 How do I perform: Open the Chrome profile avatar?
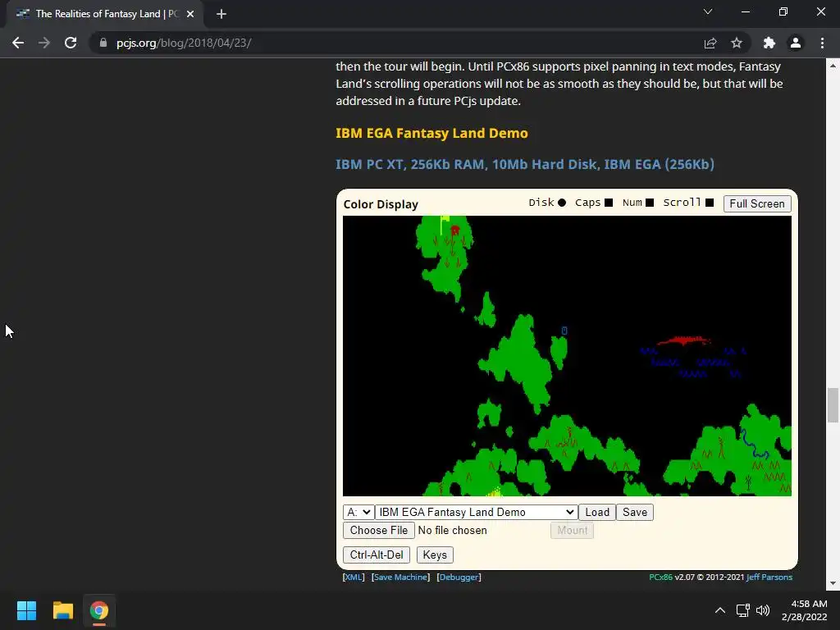coord(796,43)
